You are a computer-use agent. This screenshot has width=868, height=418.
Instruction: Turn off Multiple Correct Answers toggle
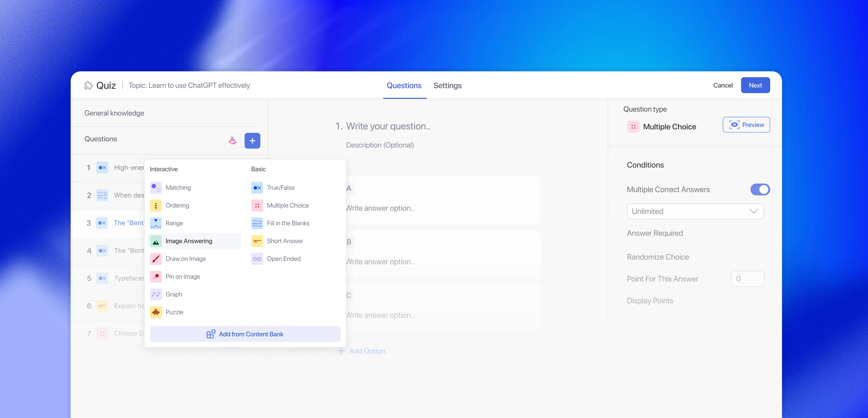click(x=760, y=189)
